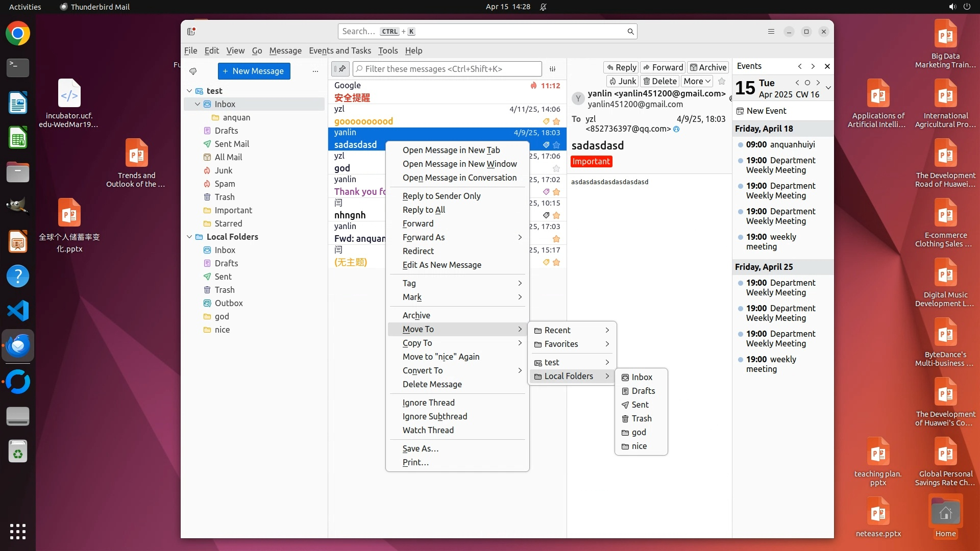Click the Quick Filter pin icon
The width and height of the screenshot is (980, 551).
click(x=340, y=69)
